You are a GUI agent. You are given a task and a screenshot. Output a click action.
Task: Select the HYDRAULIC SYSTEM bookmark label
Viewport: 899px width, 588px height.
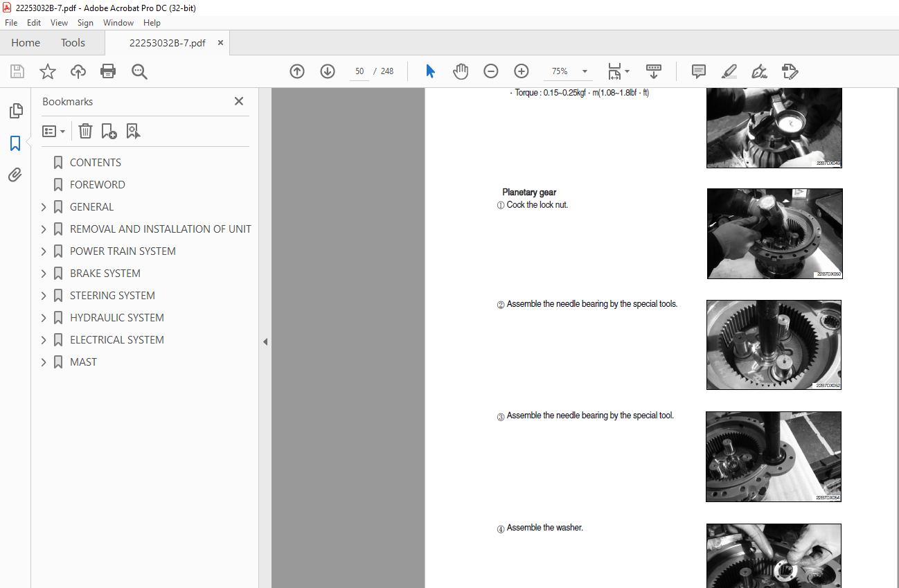click(117, 318)
